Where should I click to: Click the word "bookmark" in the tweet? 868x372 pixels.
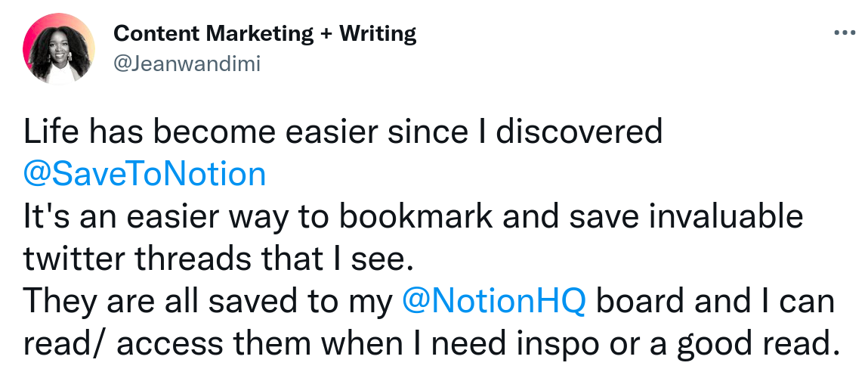coord(415,217)
